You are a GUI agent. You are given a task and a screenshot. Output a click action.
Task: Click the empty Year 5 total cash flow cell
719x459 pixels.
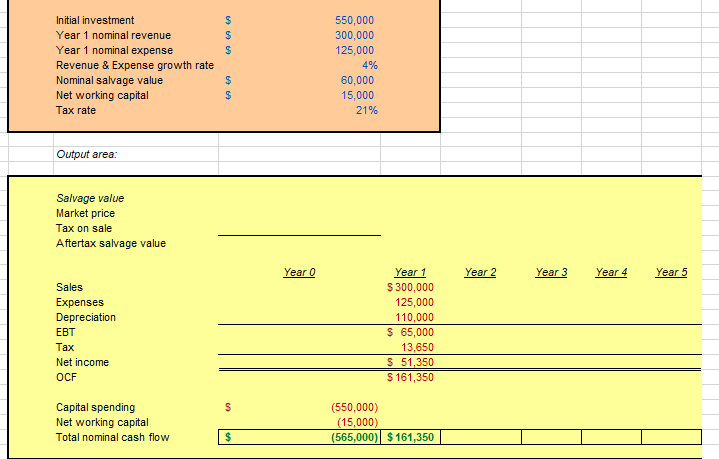point(671,437)
